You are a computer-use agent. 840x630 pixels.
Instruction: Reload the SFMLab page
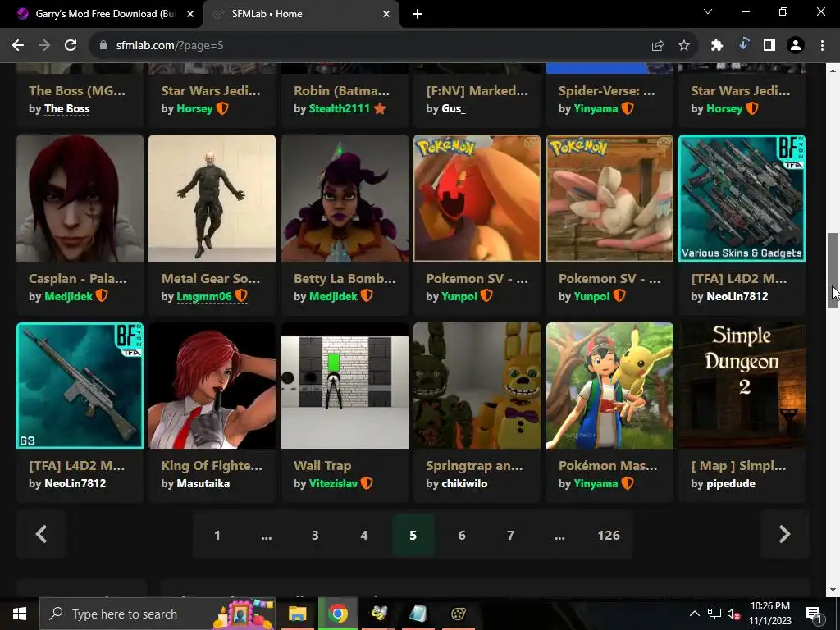(71, 46)
